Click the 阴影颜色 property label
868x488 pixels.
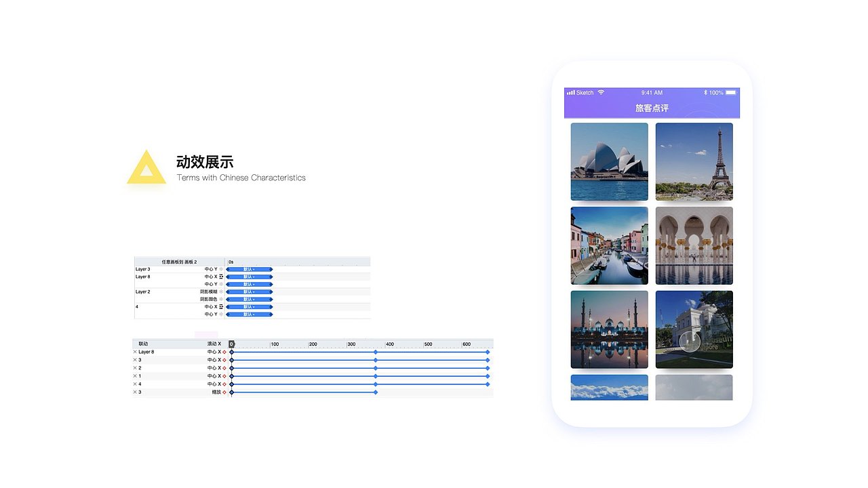[x=208, y=299]
